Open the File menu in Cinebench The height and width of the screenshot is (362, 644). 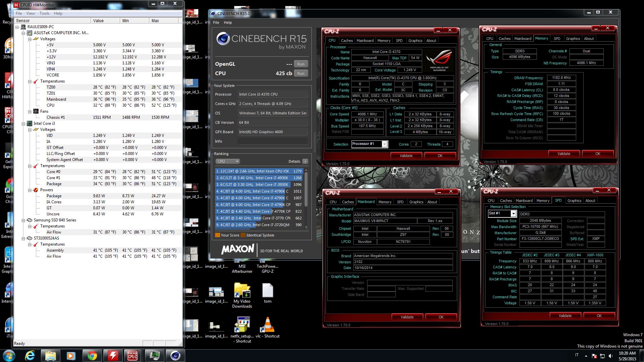click(x=216, y=22)
